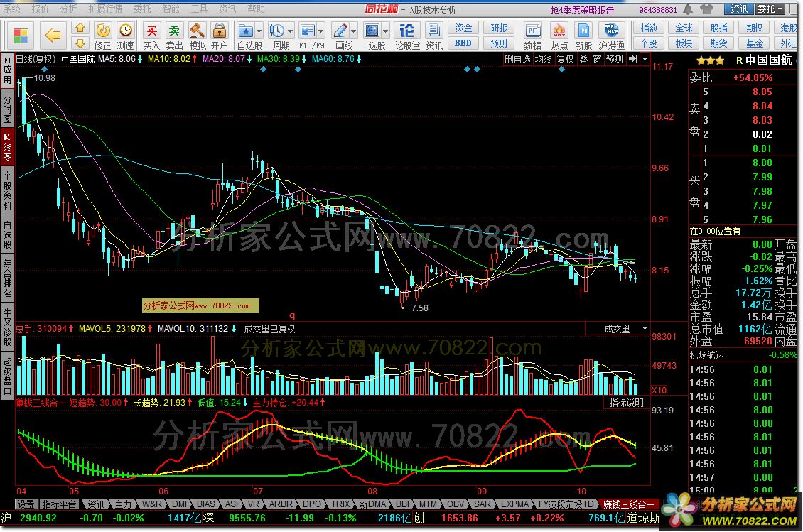
Task: Click 删自选 to remove from watchlist
Action: pos(517,59)
